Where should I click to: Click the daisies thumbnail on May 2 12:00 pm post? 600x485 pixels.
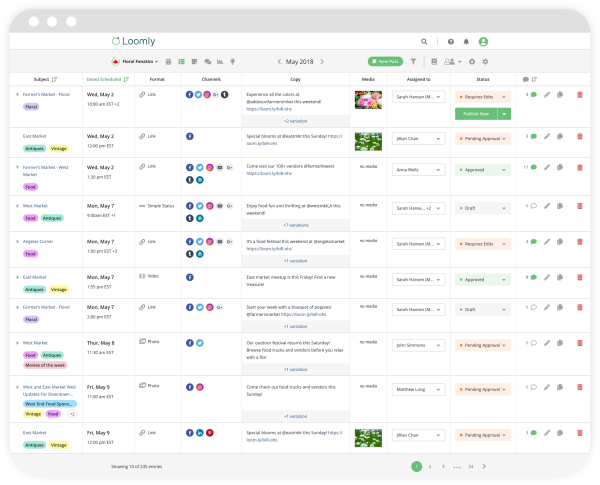pos(368,141)
